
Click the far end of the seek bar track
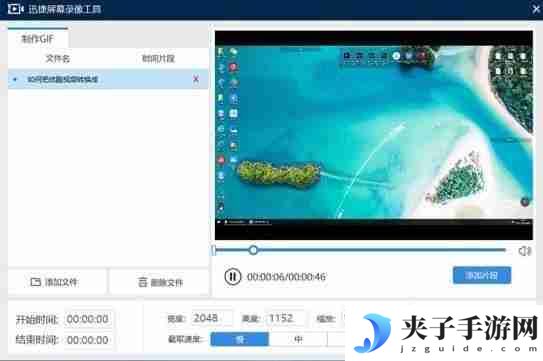[x=504, y=249]
